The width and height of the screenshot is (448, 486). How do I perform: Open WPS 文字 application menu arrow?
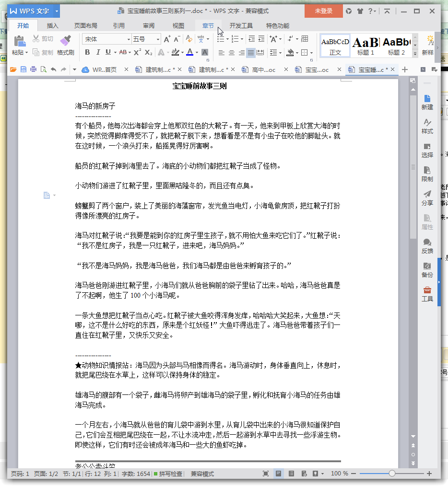click(x=57, y=11)
